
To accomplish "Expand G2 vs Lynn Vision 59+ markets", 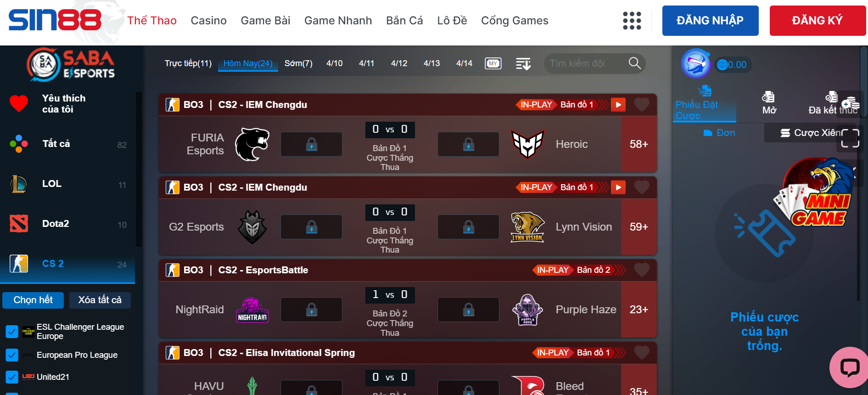I will point(639,227).
